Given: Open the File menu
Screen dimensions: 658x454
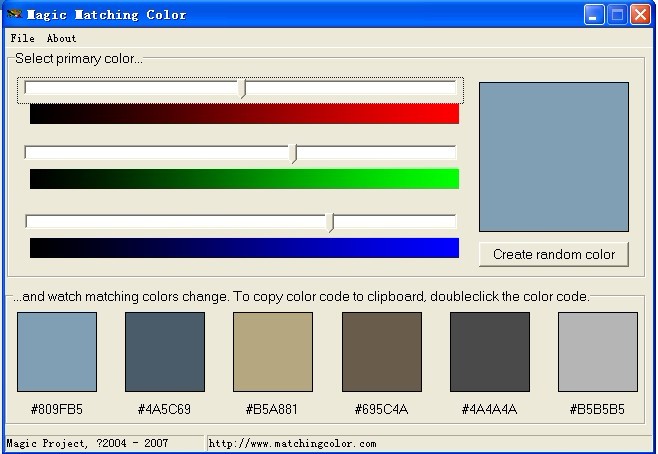Looking at the screenshot, I should (22, 38).
